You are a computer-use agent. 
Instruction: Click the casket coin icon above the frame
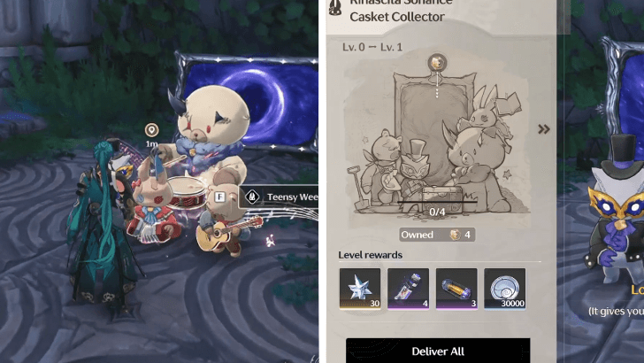[437, 63]
